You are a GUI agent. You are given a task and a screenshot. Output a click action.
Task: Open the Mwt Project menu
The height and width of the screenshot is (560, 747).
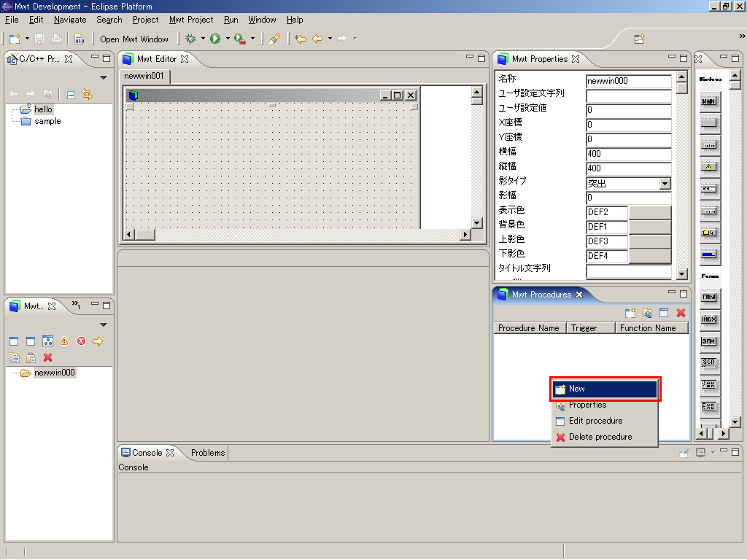point(191,20)
